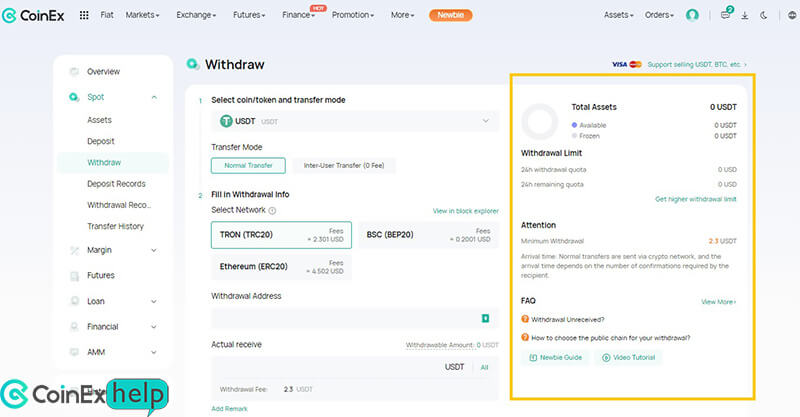Image resolution: width=800 pixels, height=417 pixels.
Task: Click the download app icon
Action: pyautogui.click(x=744, y=15)
